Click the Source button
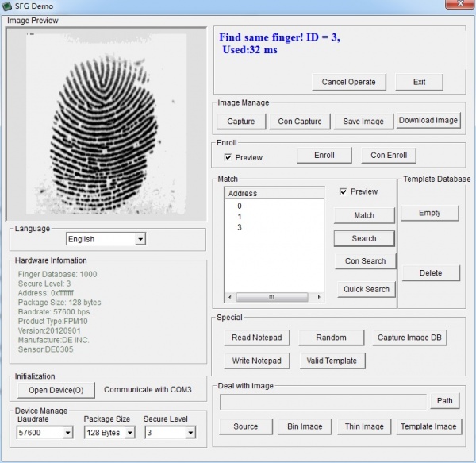 pyautogui.click(x=246, y=426)
